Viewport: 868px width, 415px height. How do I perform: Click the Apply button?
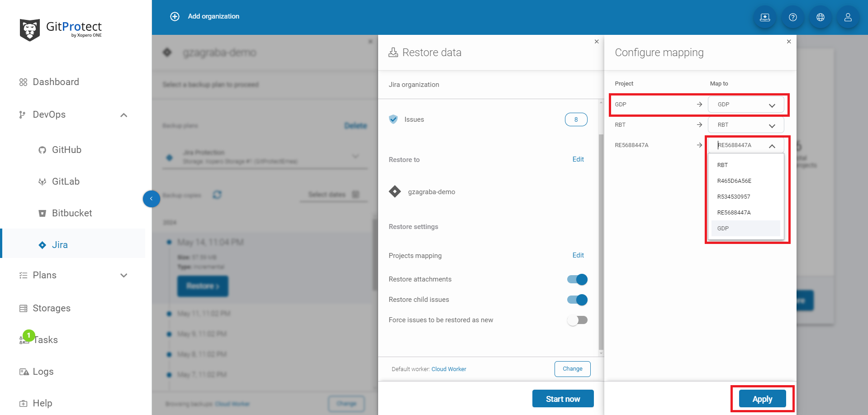(762, 399)
